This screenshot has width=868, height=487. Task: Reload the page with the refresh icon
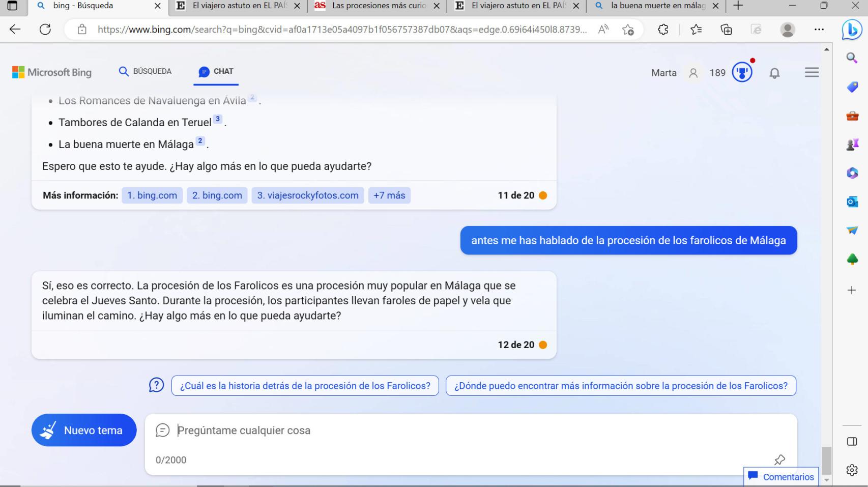point(45,30)
